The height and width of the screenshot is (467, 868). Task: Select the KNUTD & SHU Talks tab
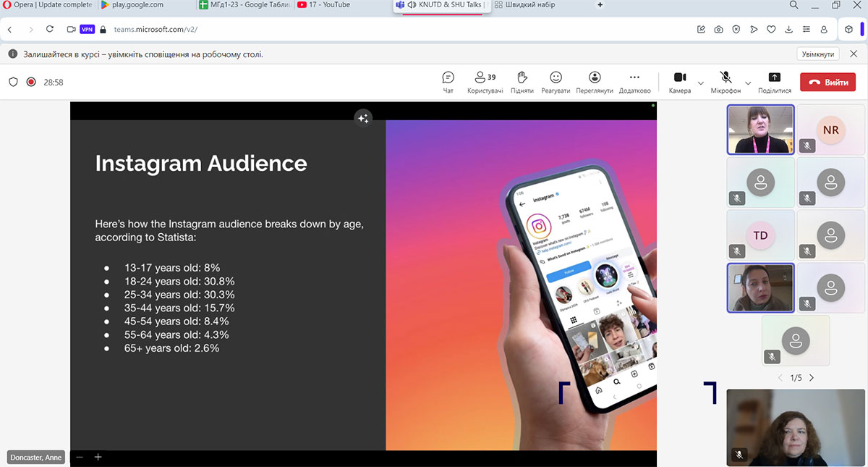tap(441, 5)
